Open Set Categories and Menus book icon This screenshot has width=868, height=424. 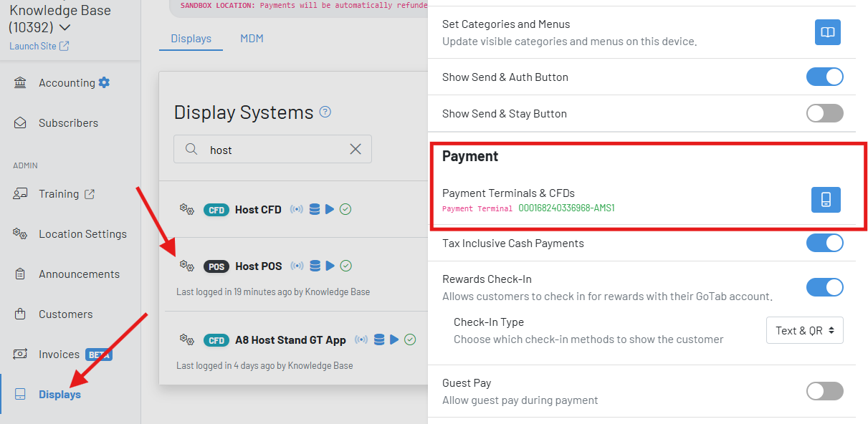click(827, 32)
